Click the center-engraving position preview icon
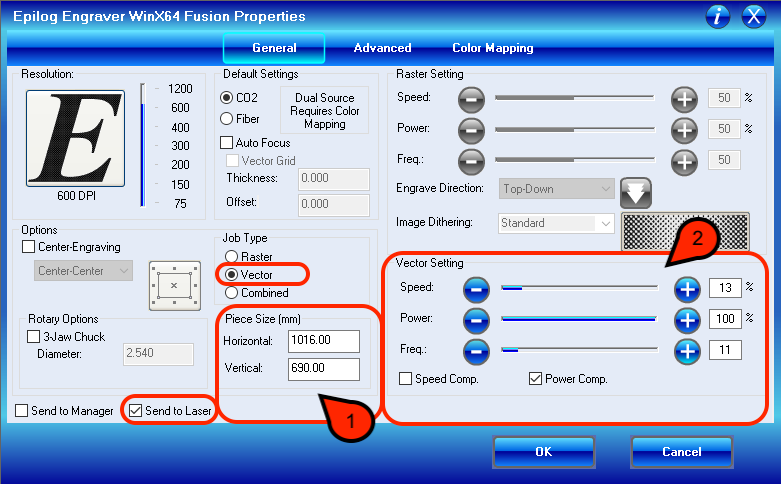Image resolution: width=781 pixels, height=484 pixels. tap(173, 284)
